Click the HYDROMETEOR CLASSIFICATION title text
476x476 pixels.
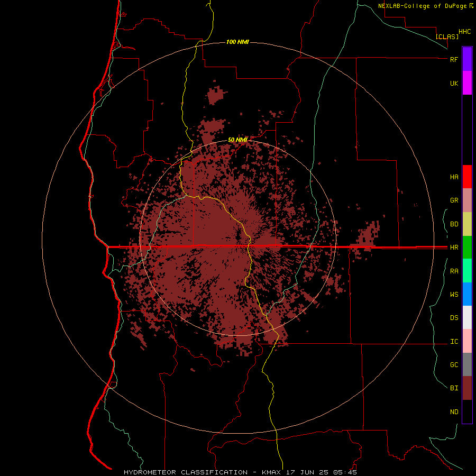pyautogui.click(x=186, y=472)
